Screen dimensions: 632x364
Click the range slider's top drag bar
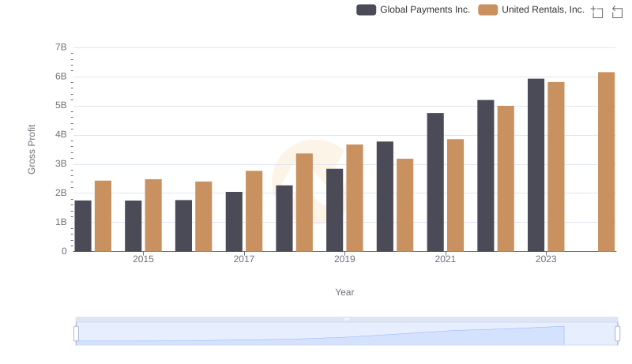[347, 319]
